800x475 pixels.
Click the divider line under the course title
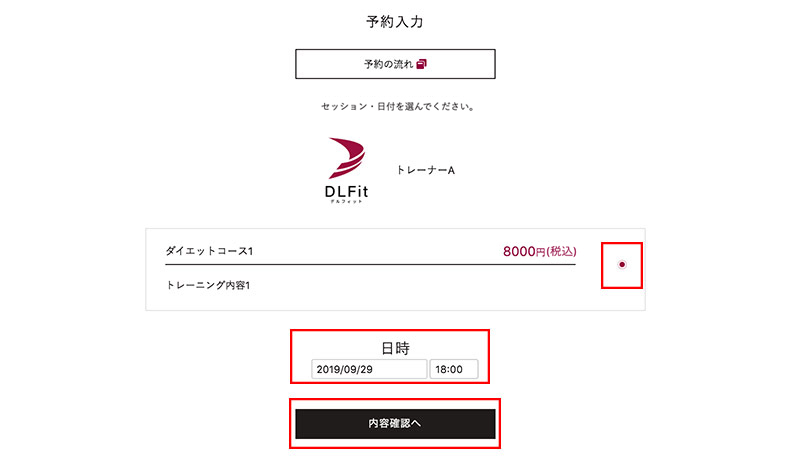point(370,264)
